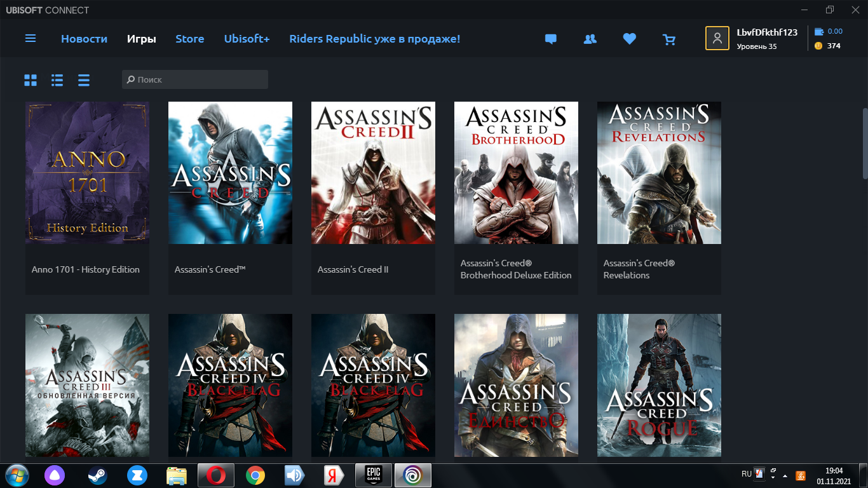Switch to large grid view

(31, 80)
